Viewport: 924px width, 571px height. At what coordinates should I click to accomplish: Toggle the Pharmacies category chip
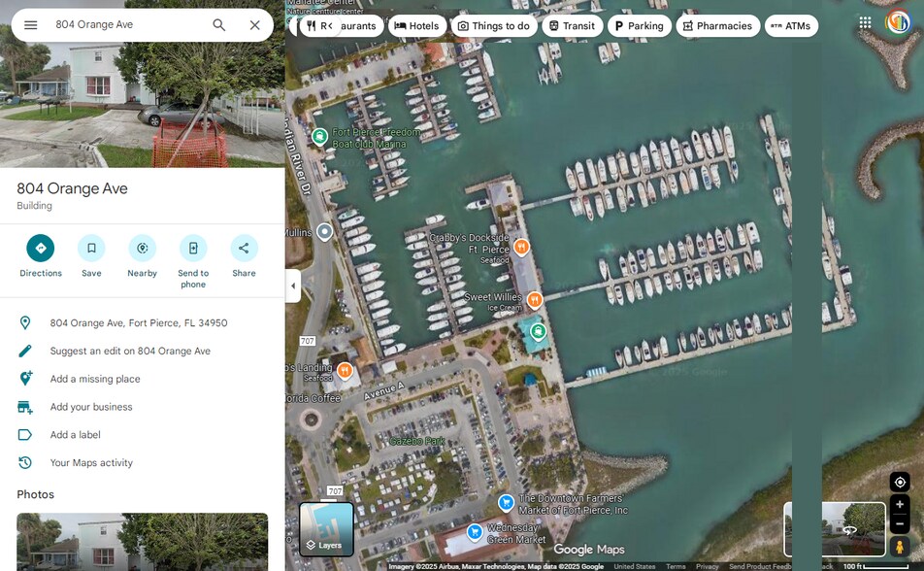717,26
